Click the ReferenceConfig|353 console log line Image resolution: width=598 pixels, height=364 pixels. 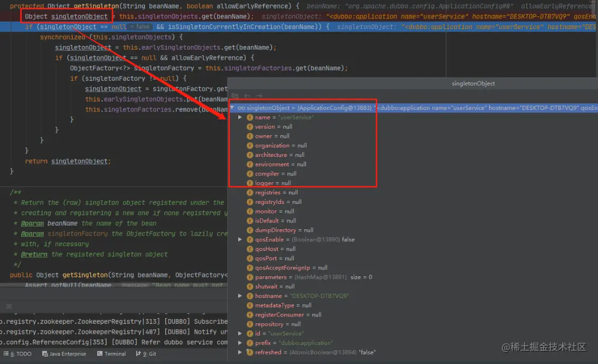click(114, 342)
